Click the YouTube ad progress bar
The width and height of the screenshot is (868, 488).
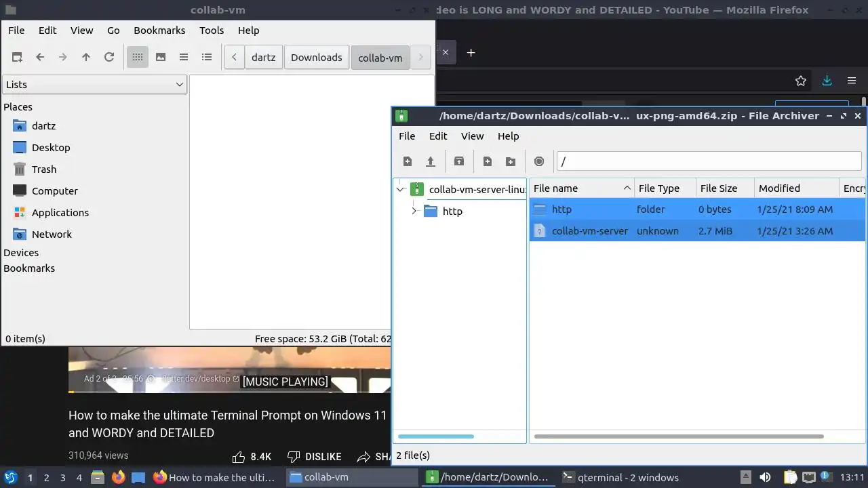pos(229,392)
